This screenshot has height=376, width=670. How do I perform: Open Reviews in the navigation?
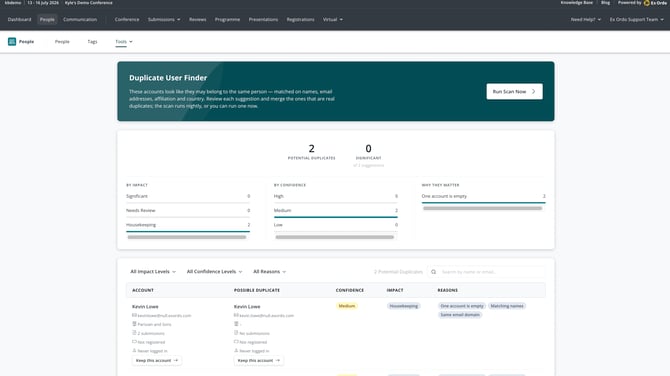click(x=197, y=19)
